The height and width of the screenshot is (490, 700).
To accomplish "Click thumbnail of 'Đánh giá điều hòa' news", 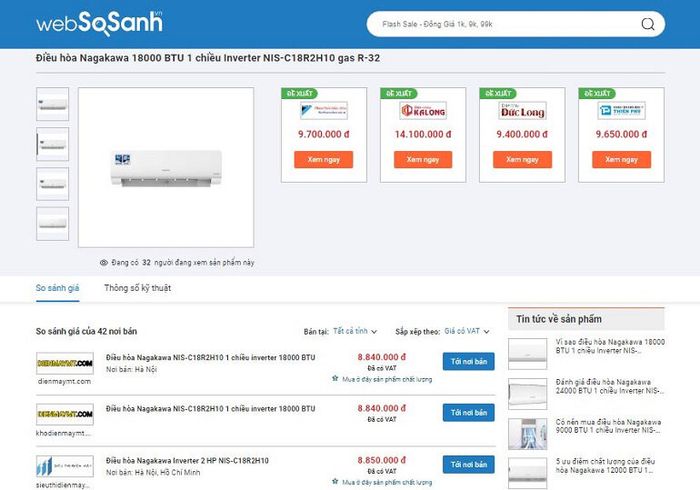I will pyautogui.click(x=528, y=394).
